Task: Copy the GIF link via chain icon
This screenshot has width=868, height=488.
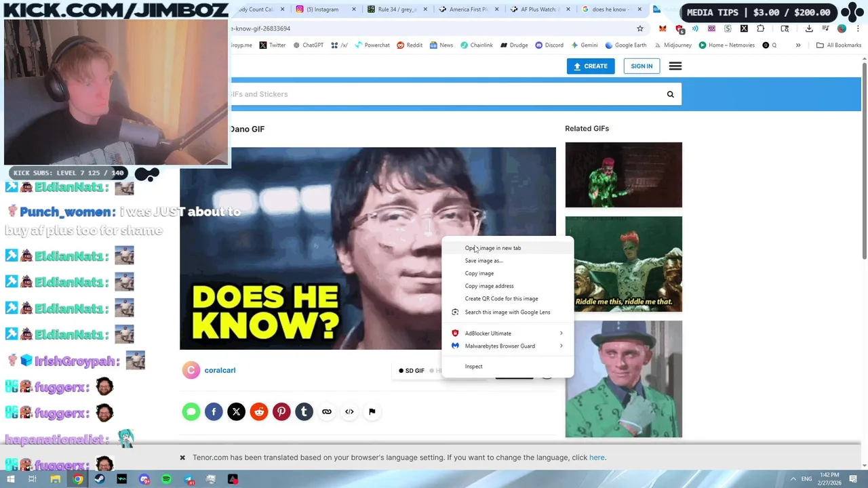Action: (327, 412)
